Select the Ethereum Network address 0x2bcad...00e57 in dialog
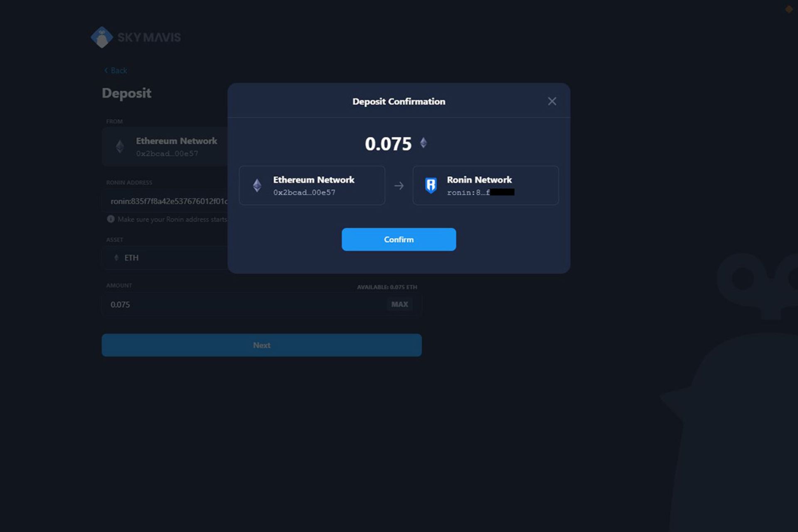The image size is (798, 532). tap(304, 192)
